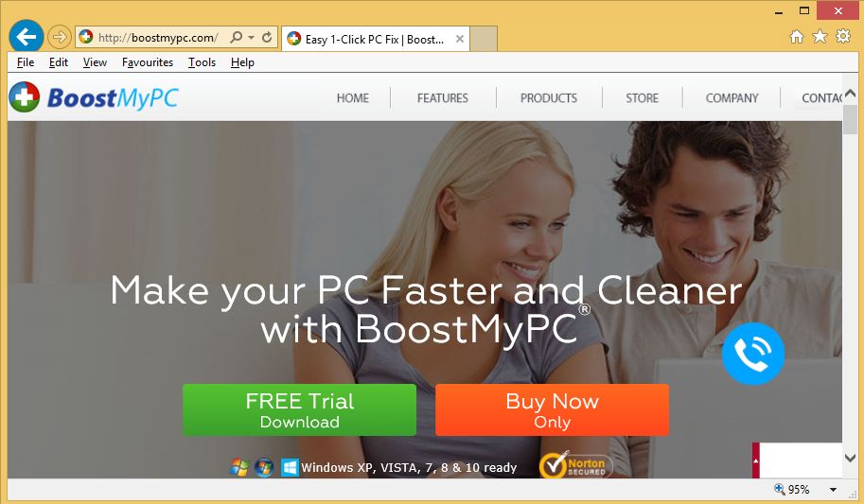Image resolution: width=864 pixels, height=504 pixels.
Task: Open the Tools menu
Action: pyautogui.click(x=202, y=62)
